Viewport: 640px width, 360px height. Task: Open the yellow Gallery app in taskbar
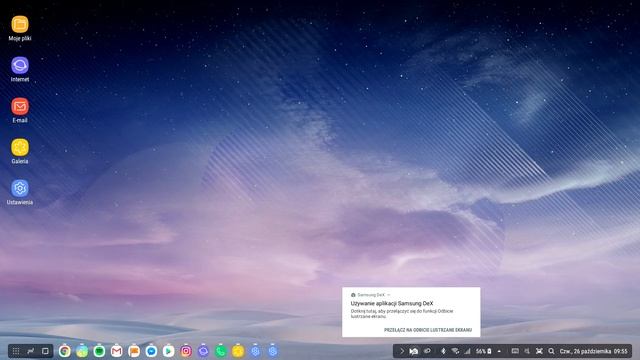point(238,351)
